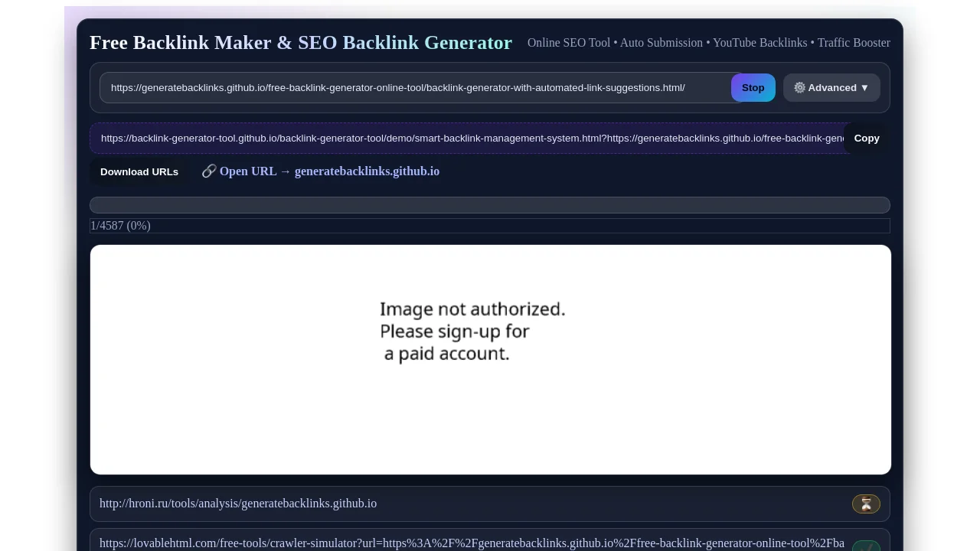Image resolution: width=980 pixels, height=551 pixels.
Task: Click the "Image not authorized" preview panel
Action: tap(491, 360)
